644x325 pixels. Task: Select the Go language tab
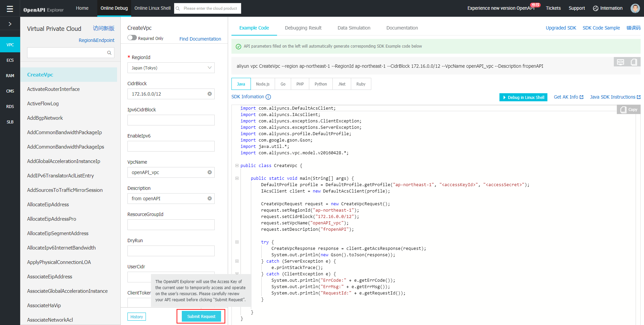(x=283, y=84)
